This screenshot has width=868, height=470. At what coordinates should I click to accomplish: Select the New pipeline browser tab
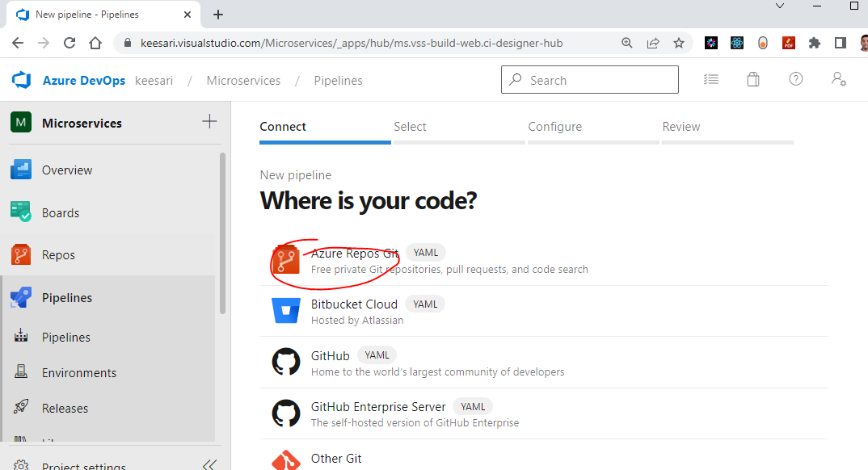coord(103,15)
